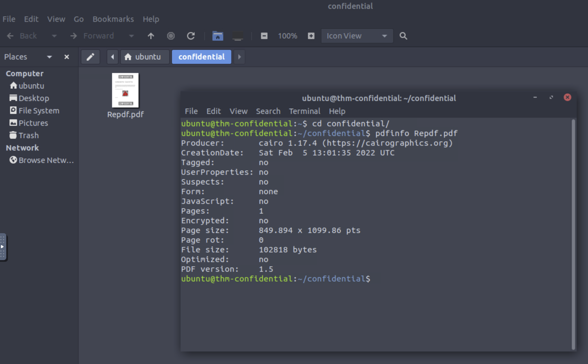Image resolution: width=588 pixels, height=364 pixels.
Task: Zoom in with the plus icon
Action: 311,36
